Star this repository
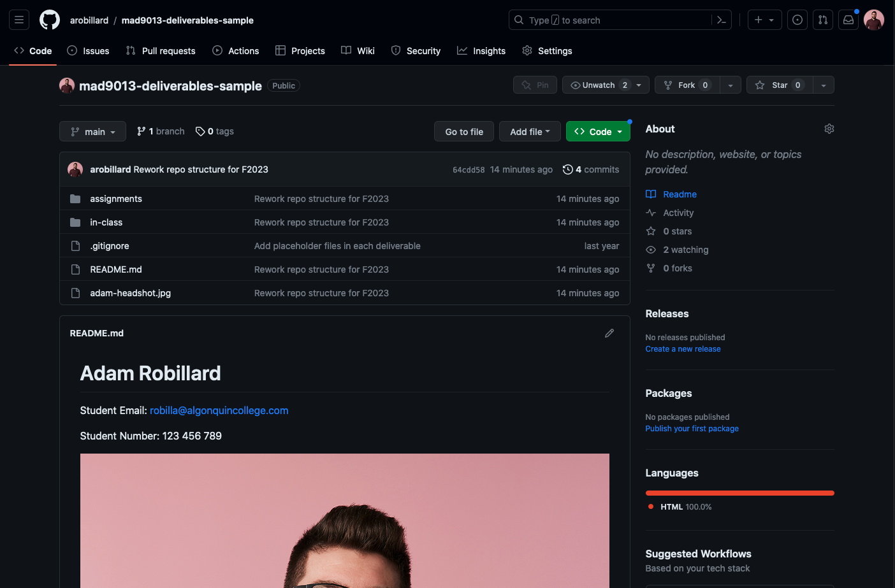895x588 pixels. click(x=779, y=85)
